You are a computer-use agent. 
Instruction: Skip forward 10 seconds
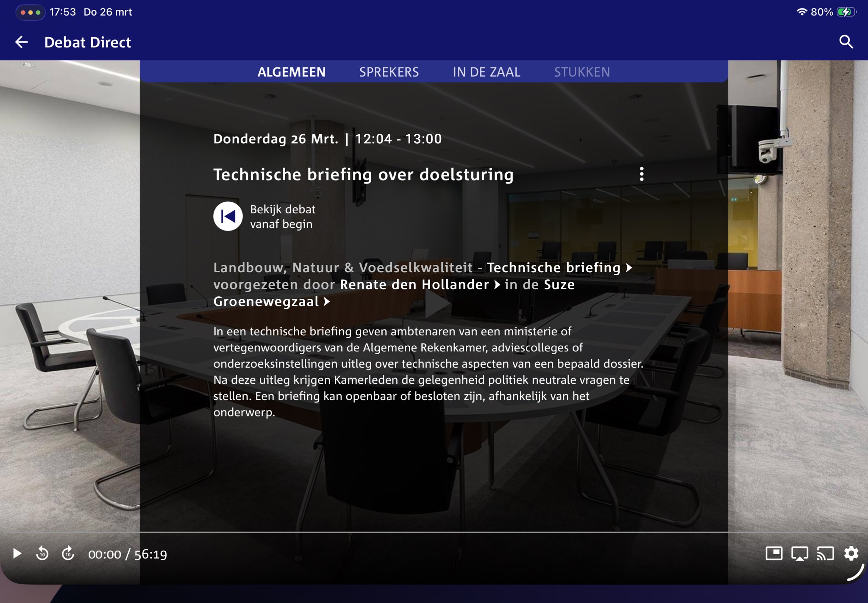click(68, 553)
